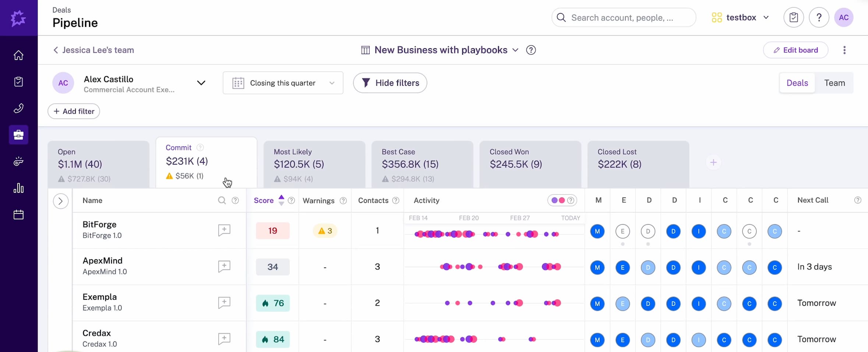868x352 pixels.
Task: Click help icon beside Contacts header
Action: (x=396, y=200)
